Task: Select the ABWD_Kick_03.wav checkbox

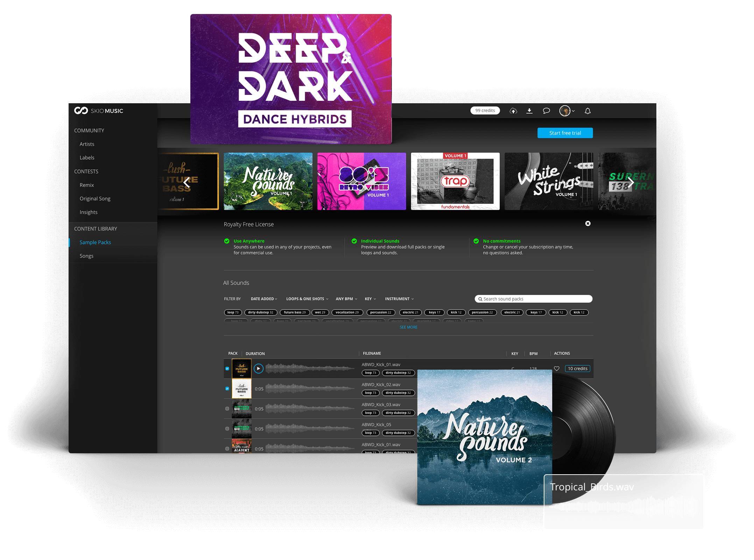Action: point(227,408)
